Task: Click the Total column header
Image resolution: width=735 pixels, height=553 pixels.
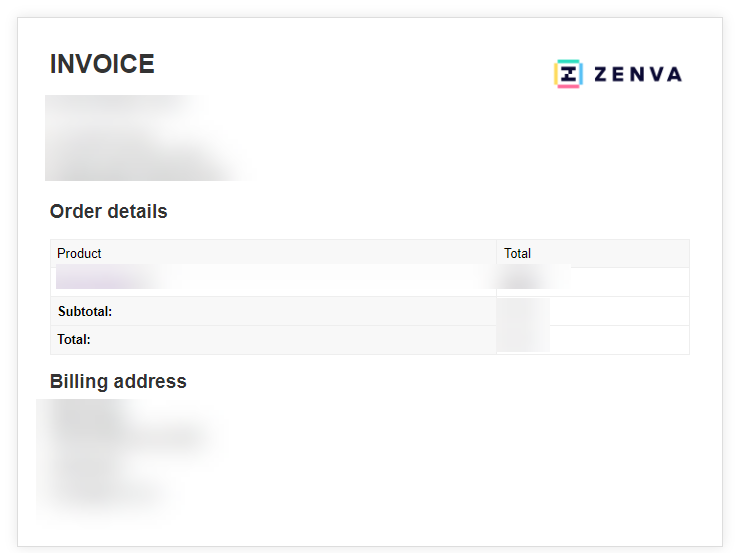Action: [x=517, y=254]
